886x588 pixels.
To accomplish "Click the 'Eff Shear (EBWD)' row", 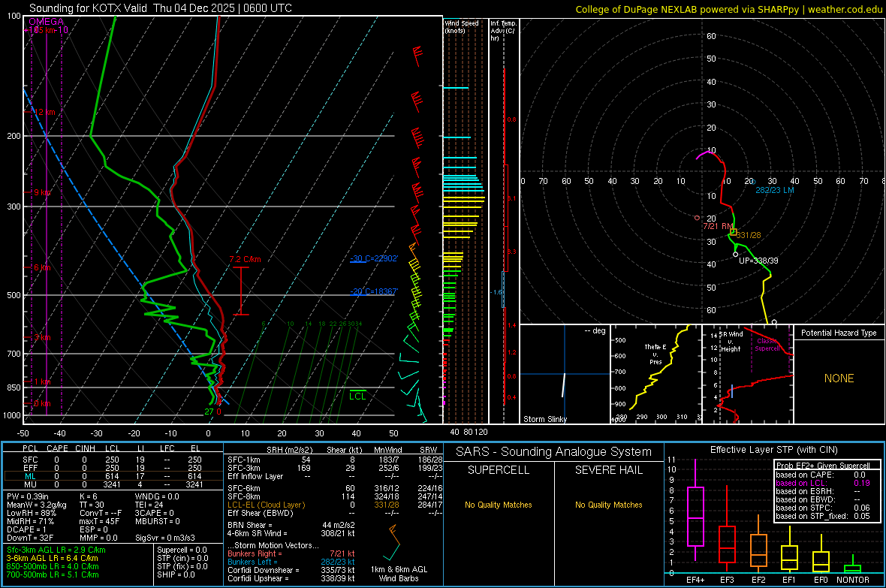I will [335, 513].
